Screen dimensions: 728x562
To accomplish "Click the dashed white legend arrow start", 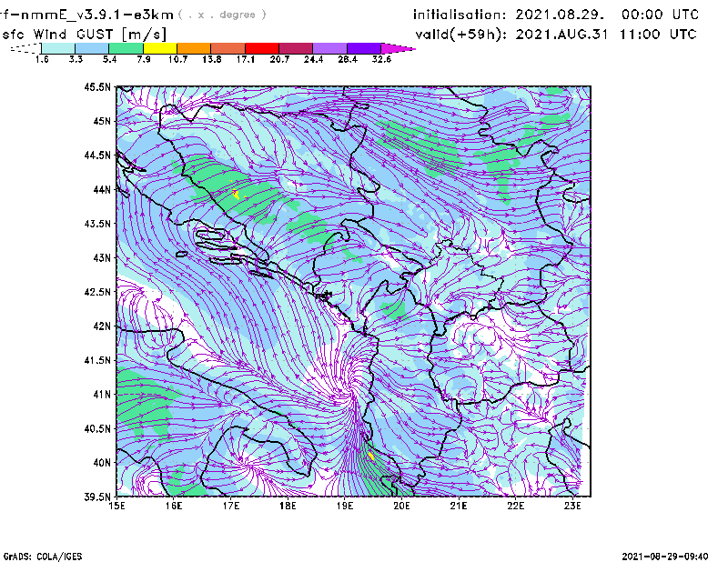I will click(x=25, y=48).
